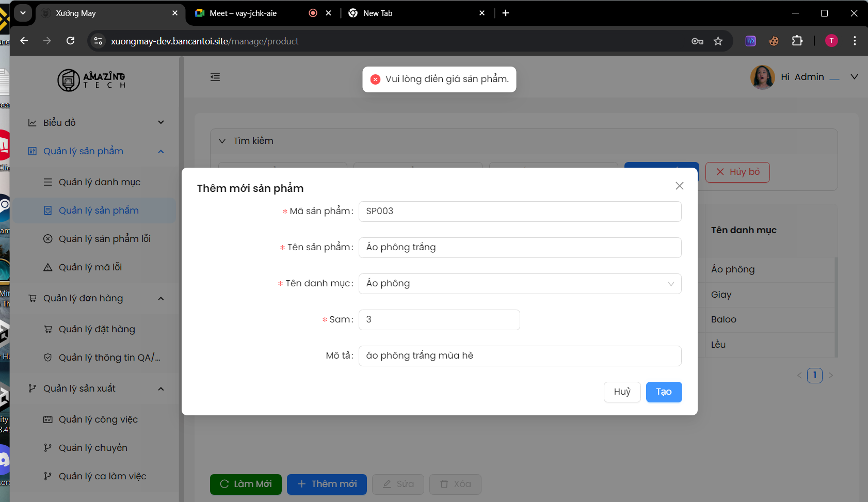
Task: Open Quản lý sản phẩm lỗi menu item
Action: 104,239
